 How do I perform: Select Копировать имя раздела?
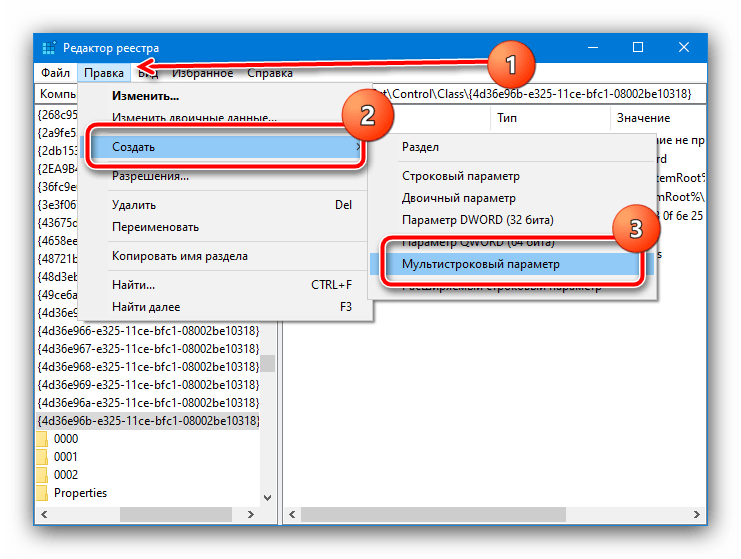coord(223,256)
